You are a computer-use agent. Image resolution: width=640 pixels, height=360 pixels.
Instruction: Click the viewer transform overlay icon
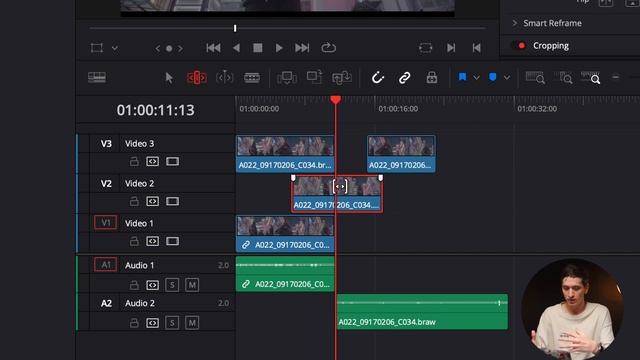point(97,48)
